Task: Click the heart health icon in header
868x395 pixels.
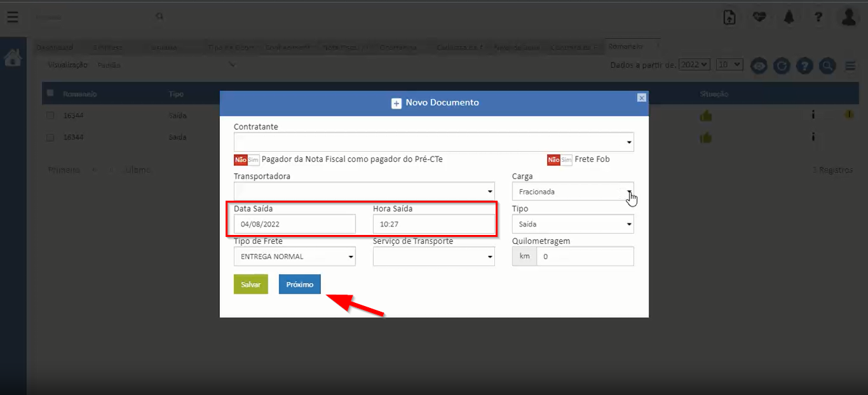Action: pos(759,17)
